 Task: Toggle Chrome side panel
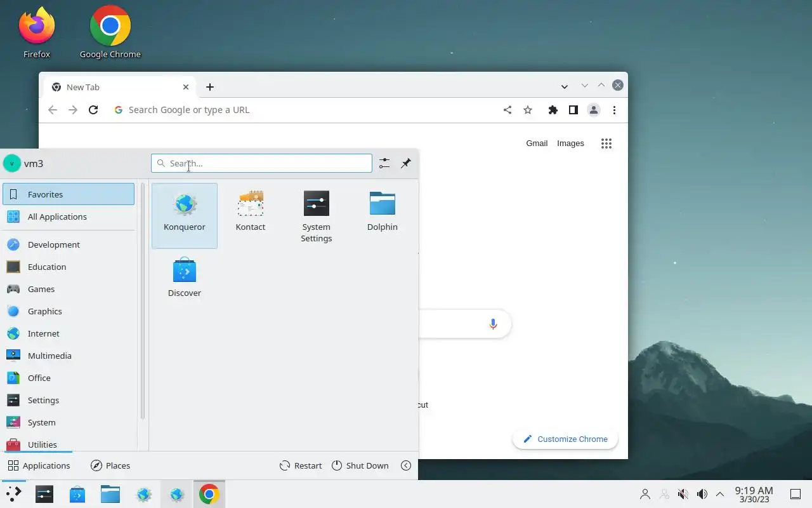[x=573, y=110]
